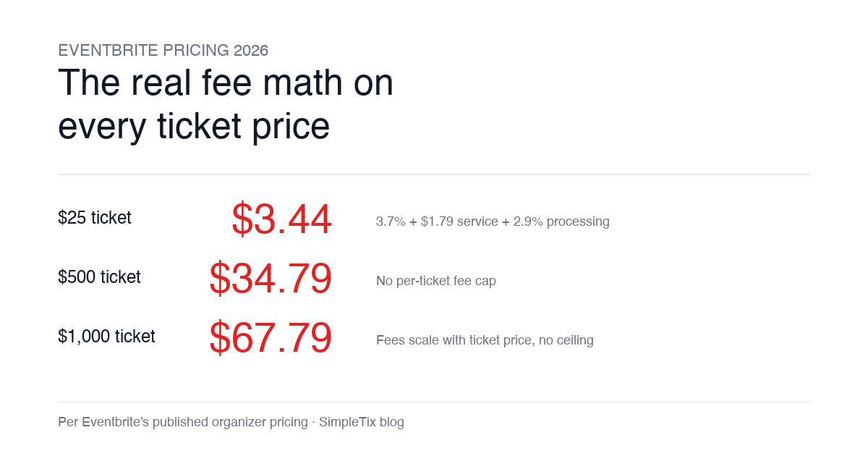Click the word "2026" in the heading label

251,50
